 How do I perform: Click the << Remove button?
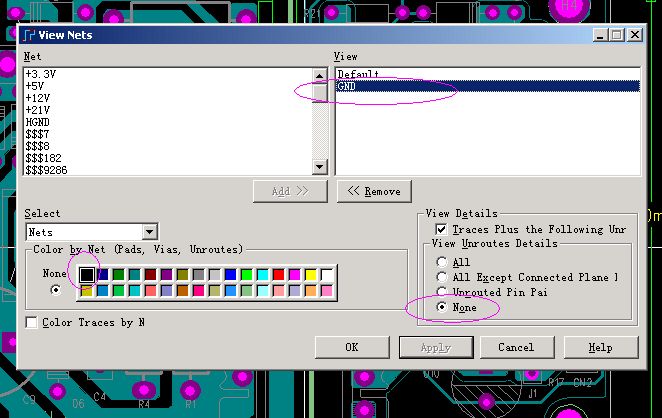(374, 191)
